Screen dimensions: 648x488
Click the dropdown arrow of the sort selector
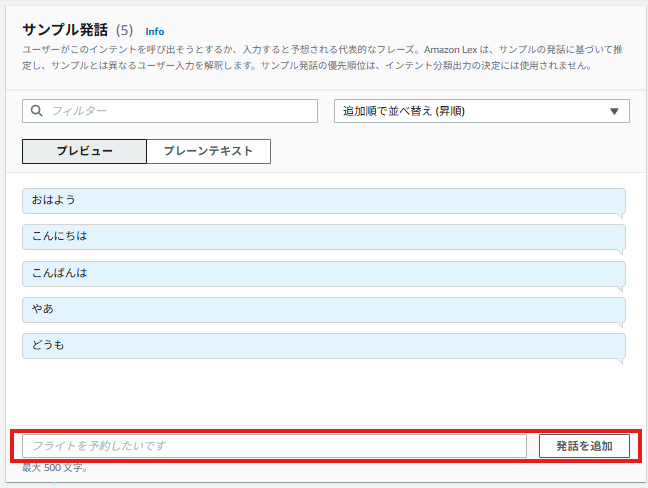[x=614, y=111]
